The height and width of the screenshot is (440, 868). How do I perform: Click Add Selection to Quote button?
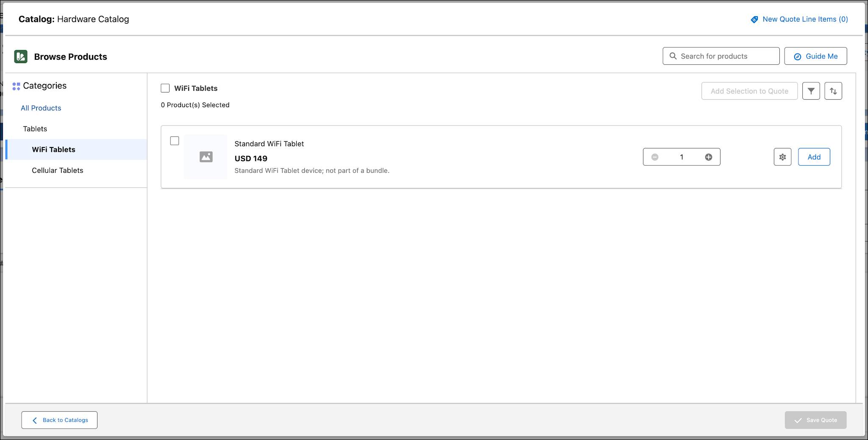749,91
